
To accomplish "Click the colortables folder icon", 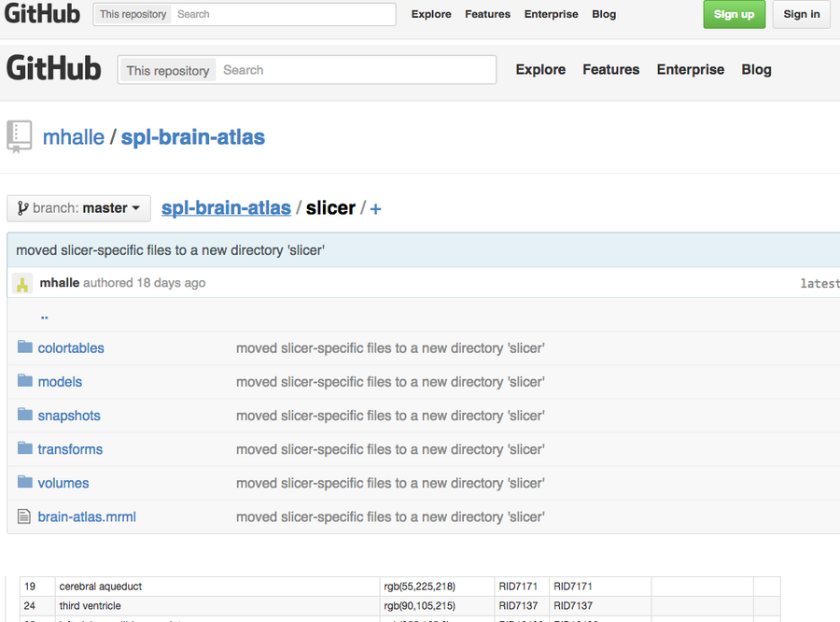I will 25,347.
